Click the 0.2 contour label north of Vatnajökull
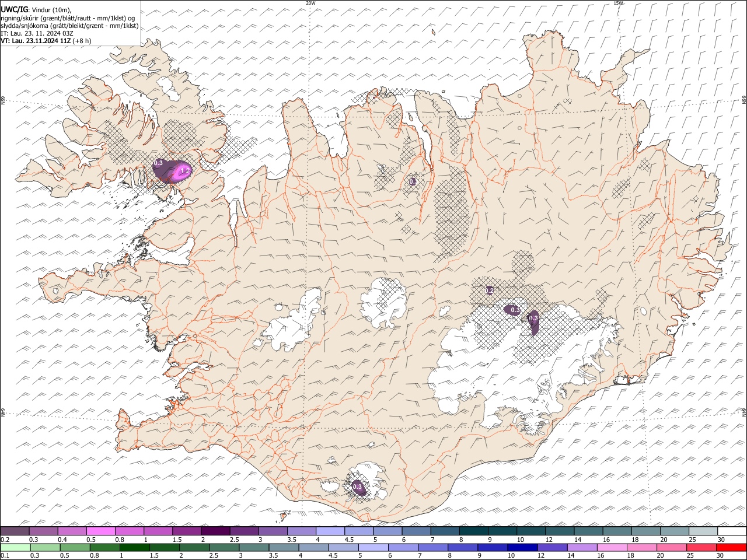 [490, 290]
